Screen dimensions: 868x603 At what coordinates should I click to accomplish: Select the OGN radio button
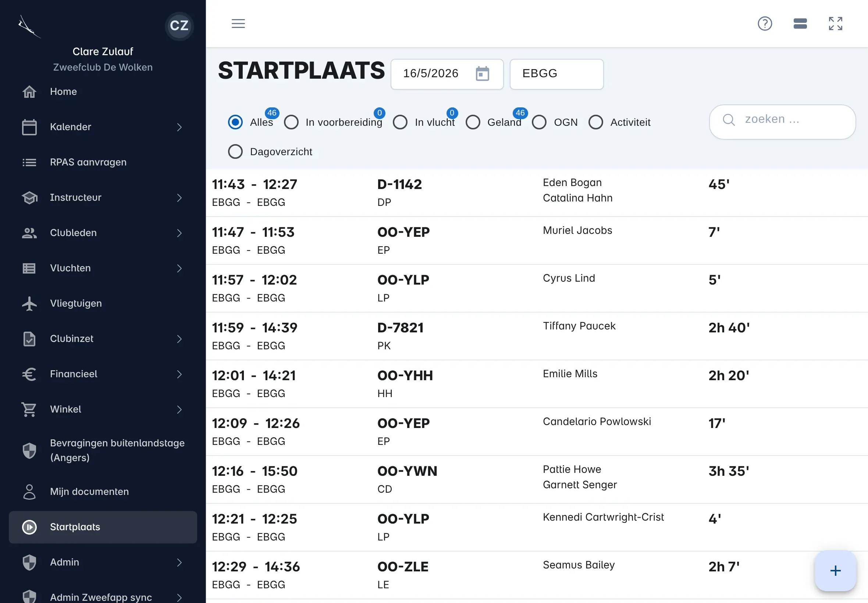click(x=539, y=122)
